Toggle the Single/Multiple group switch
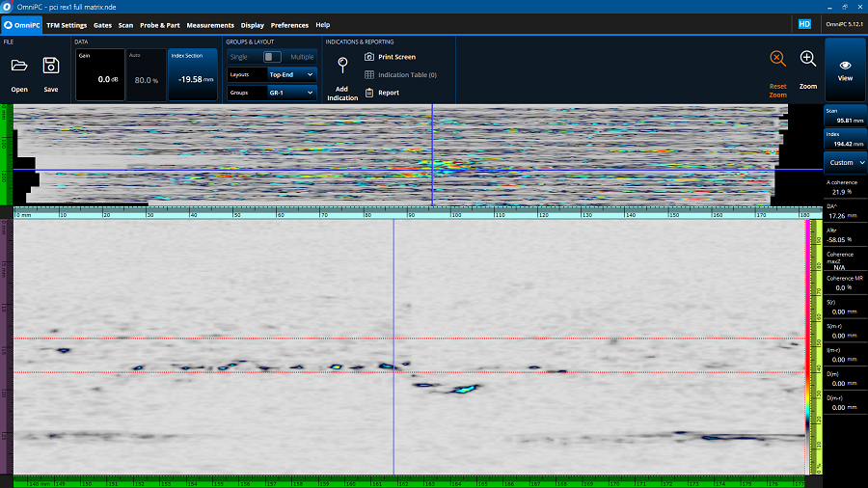The width and height of the screenshot is (868, 488). [x=272, y=57]
